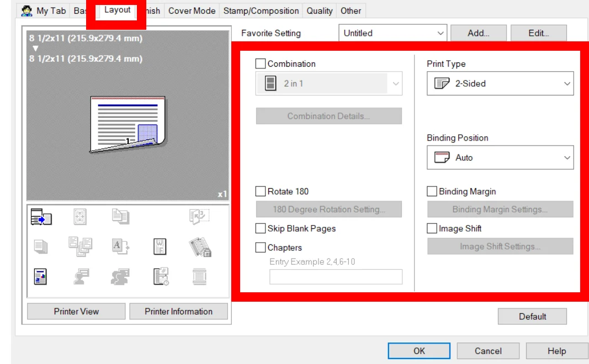Restore settings with the Default button

coord(532,317)
